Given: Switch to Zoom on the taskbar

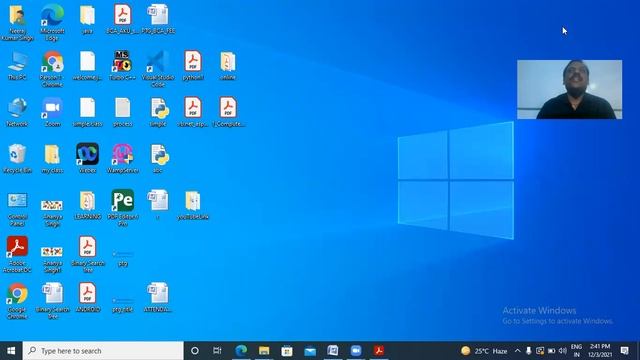Looking at the screenshot, I should point(356,351).
